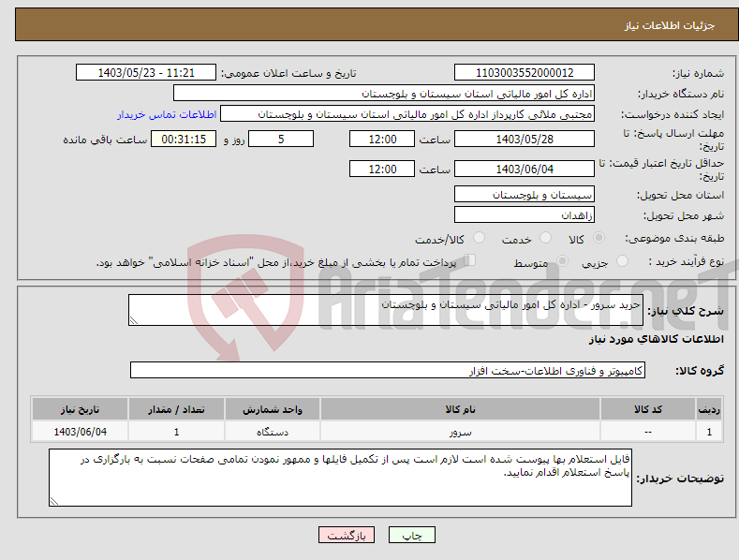Screen dimensions: 739x560
Task: Click the buyer notes textarea resize handle
Action: [54, 501]
